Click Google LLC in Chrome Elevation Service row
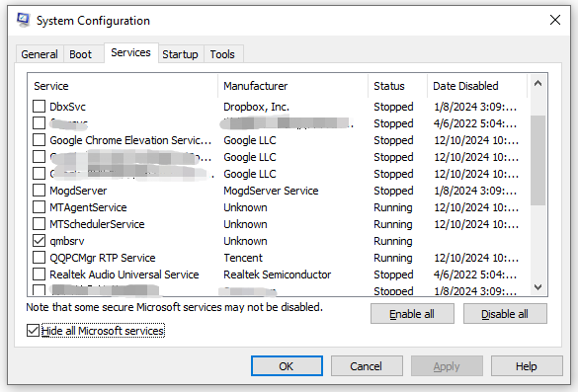 point(250,140)
